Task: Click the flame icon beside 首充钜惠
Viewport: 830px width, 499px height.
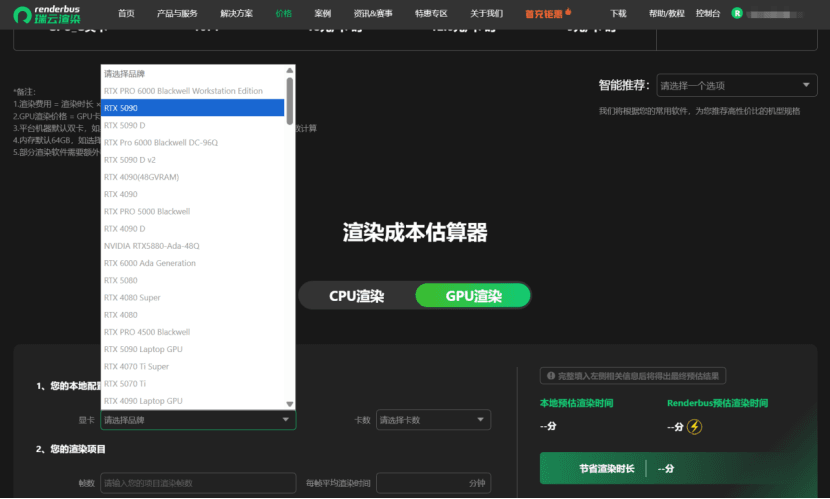Action: tap(568, 11)
